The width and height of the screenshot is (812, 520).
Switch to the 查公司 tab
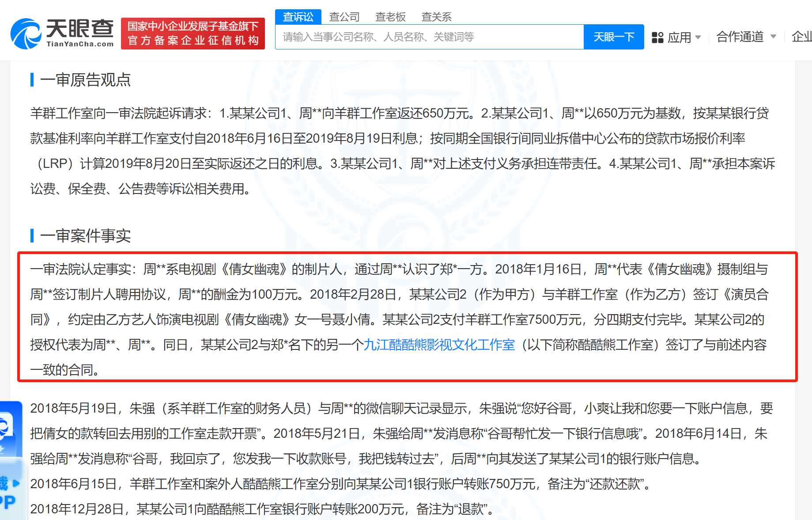(x=344, y=17)
